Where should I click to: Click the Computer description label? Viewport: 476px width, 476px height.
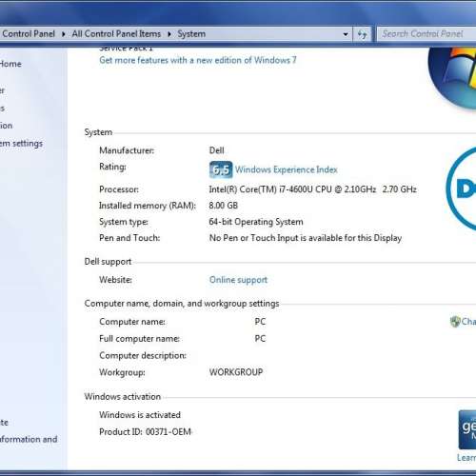pyautogui.click(x=143, y=356)
